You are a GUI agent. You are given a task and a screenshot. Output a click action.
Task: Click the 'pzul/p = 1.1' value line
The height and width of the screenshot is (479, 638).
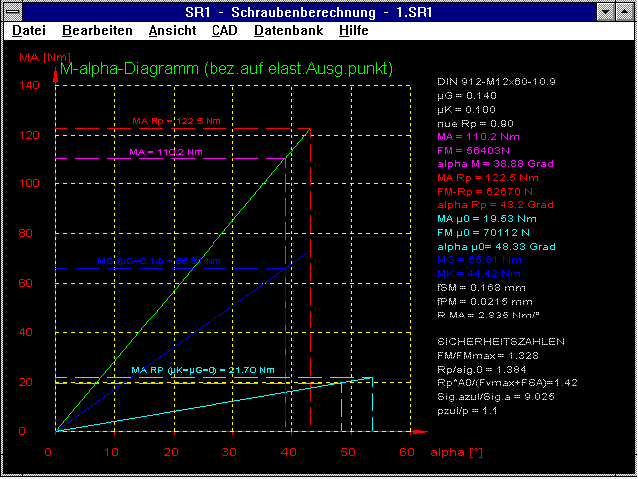[x=464, y=410]
